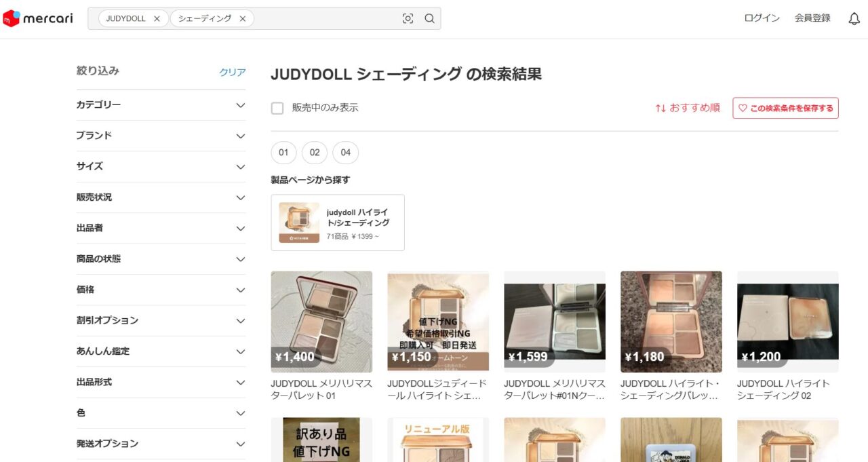The width and height of the screenshot is (868, 462).
Task: Submit search with magnifier icon
Action: (x=430, y=19)
